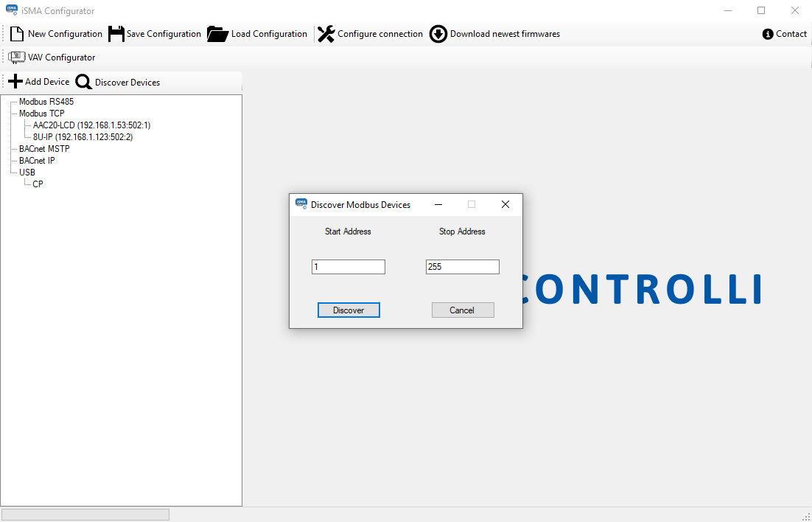Click the Contact info icon
This screenshot has height=522, width=812.
(768, 34)
